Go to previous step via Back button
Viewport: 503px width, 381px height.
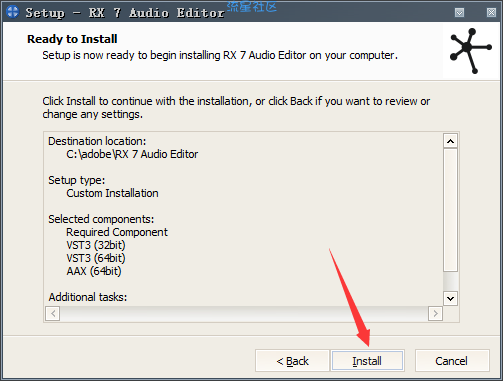tap(292, 361)
